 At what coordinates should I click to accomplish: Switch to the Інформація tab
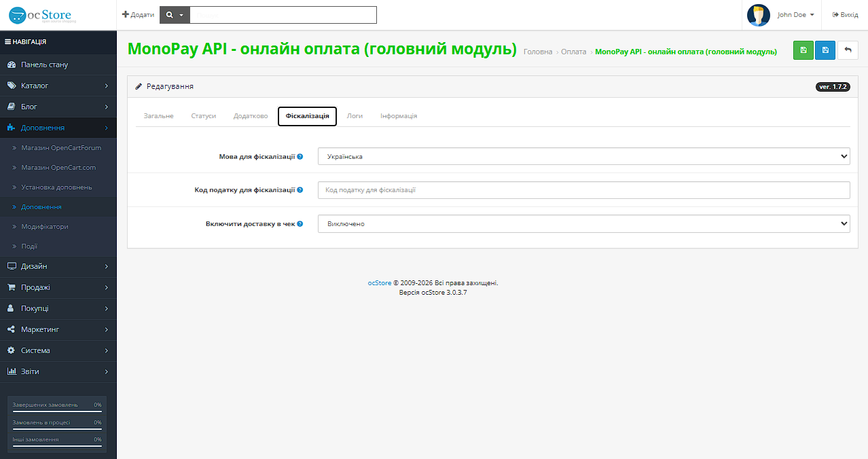[x=399, y=116]
